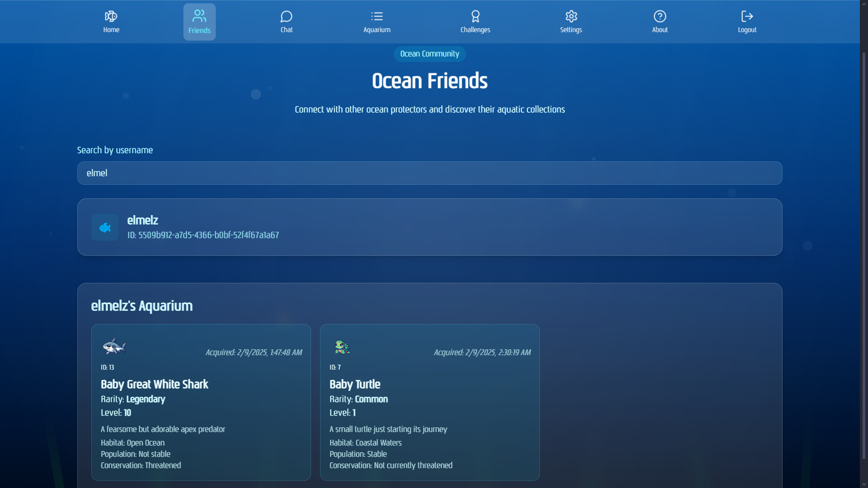Viewport: 868px width, 488px height.
Task: Open the Aquarium list icon
Action: [x=377, y=17]
